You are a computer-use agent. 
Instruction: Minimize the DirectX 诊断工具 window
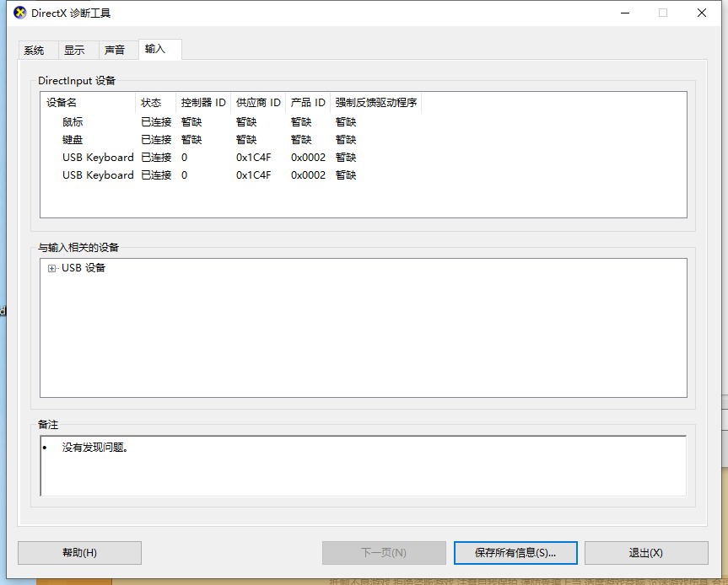pos(625,13)
